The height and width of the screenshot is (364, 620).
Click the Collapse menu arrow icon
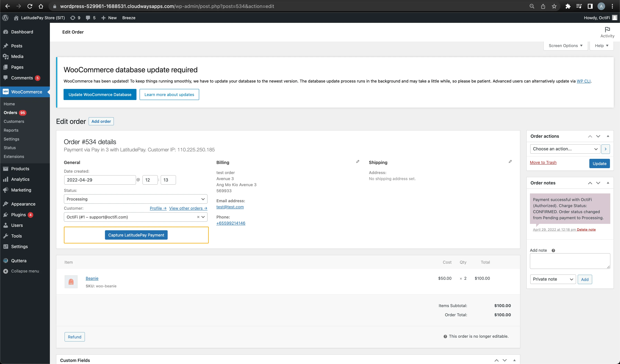(x=5, y=271)
